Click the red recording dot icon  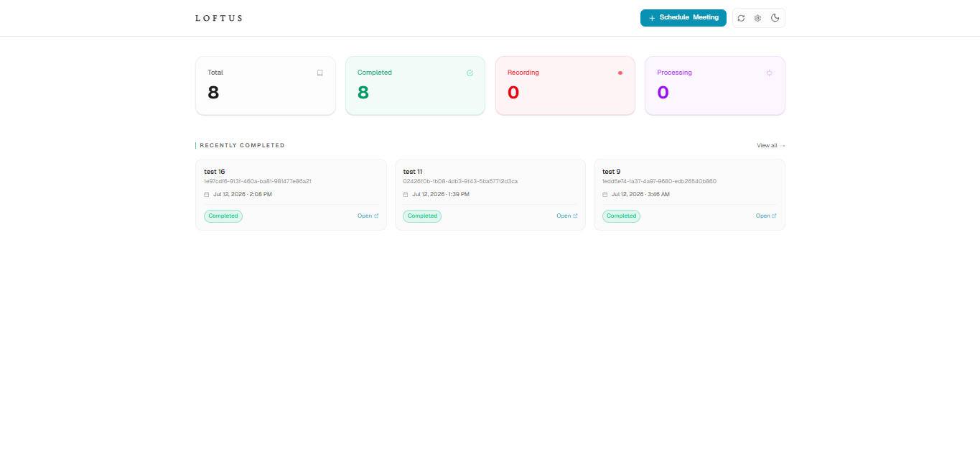coord(620,73)
